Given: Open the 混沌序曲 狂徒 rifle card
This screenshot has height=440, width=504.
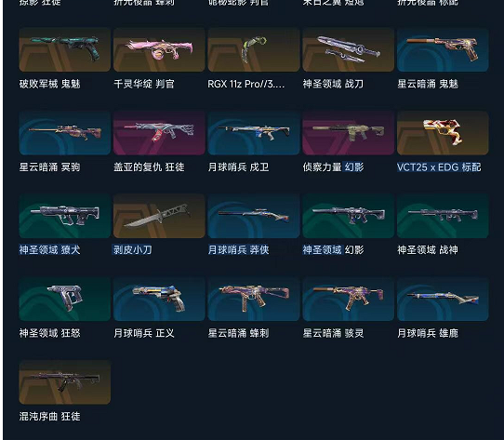Looking at the screenshot, I should [64, 382].
